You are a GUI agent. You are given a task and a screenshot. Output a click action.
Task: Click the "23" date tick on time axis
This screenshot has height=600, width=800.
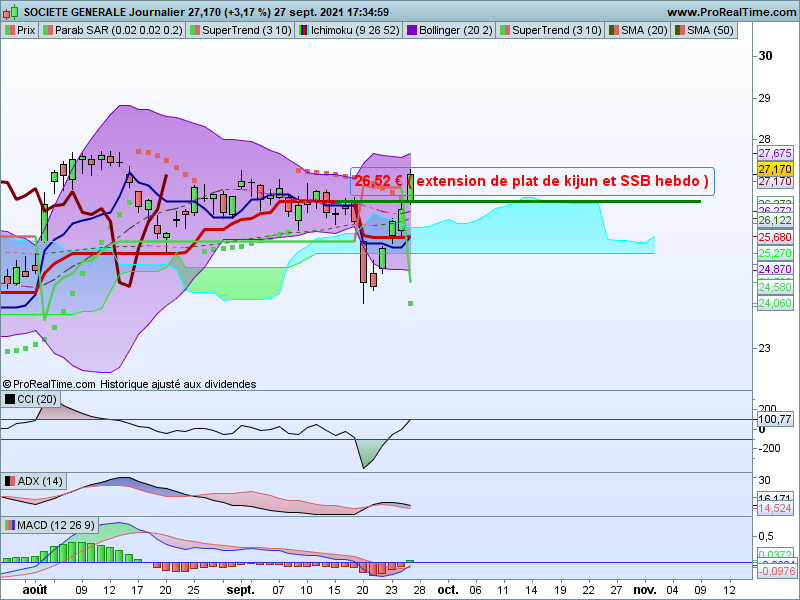(x=391, y=590)
